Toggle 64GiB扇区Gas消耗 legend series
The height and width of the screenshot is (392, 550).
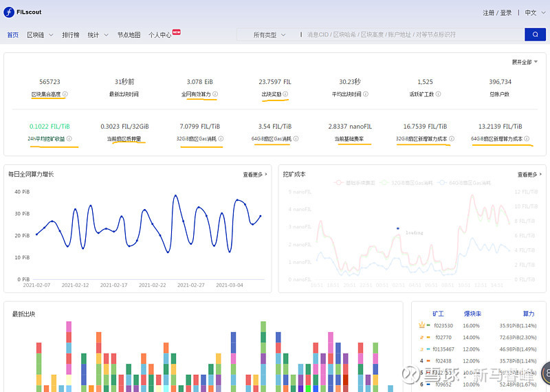click(x=465, y=183)
